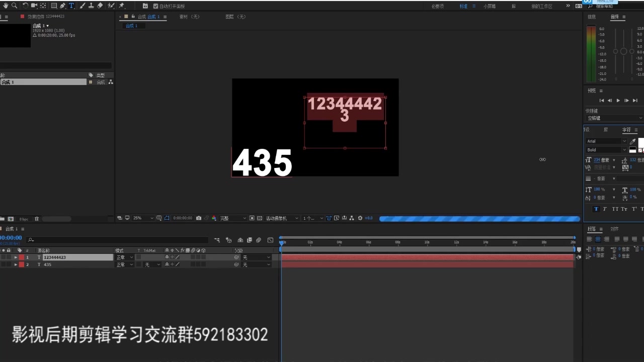Open the 信息 info panel tab
The width and height of the screenshot is (644, 362).
[x=592, y=17]
